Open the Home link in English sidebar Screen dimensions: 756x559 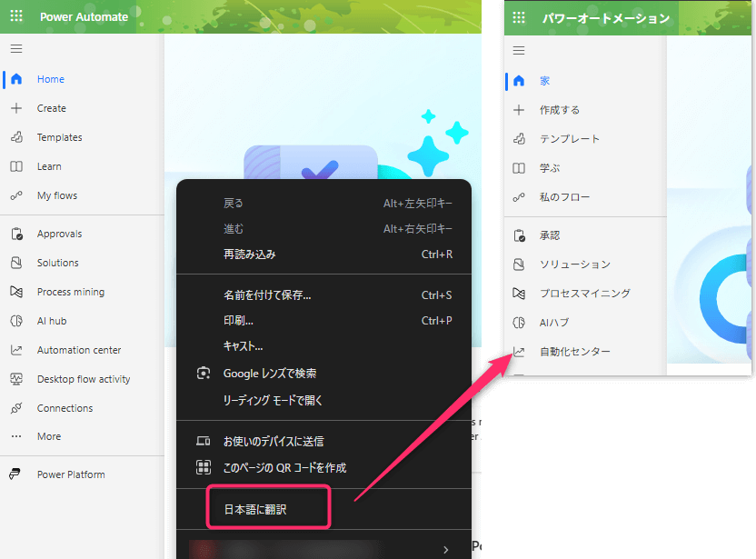(x=51, y=79)
